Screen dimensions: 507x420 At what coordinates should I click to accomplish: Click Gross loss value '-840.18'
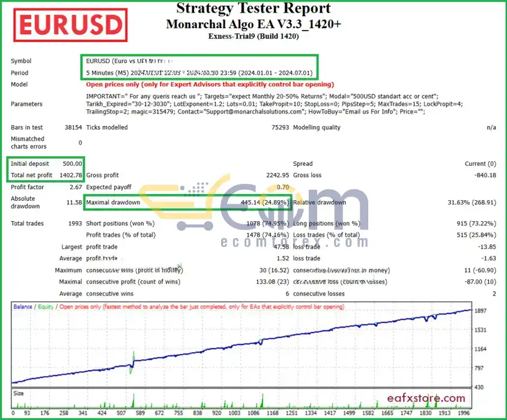click(485, 175)
